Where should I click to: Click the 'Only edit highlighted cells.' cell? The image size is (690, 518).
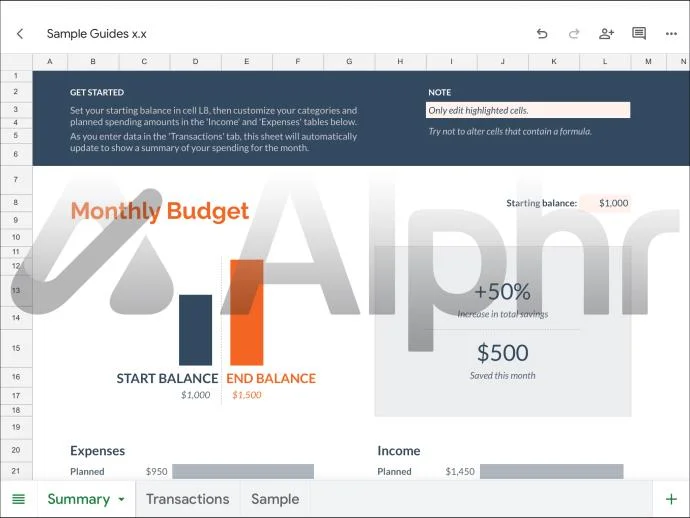point(528,110)
